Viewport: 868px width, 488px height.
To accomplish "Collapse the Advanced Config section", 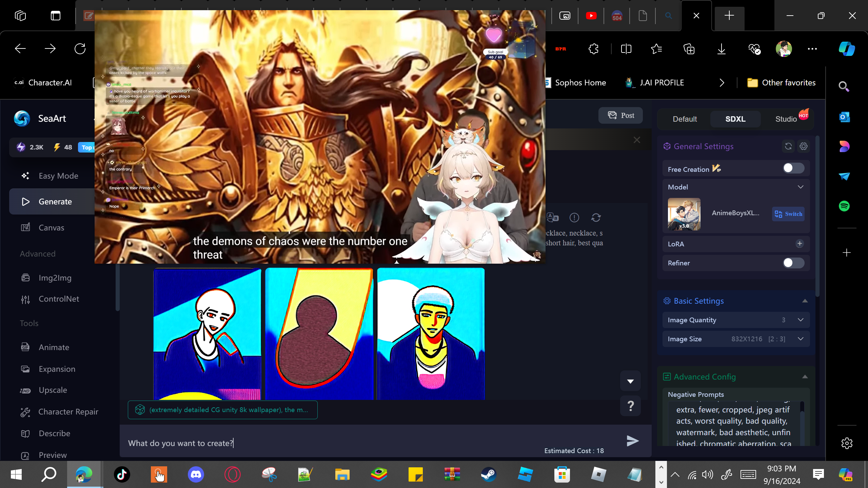I will coord(805,377).
